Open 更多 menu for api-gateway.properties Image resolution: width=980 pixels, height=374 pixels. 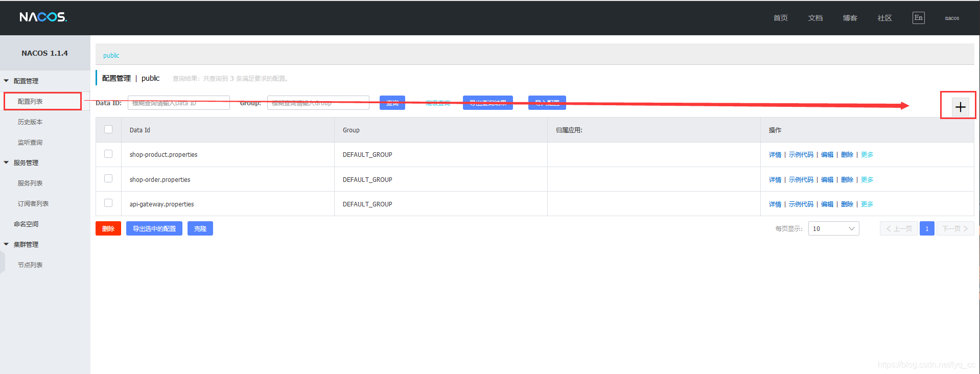(867, 204)
